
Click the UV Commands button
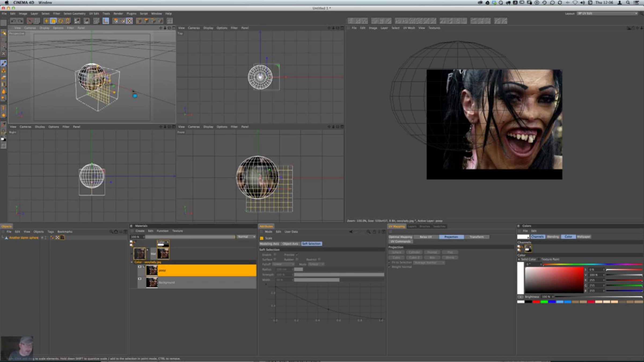coord(400,242)
